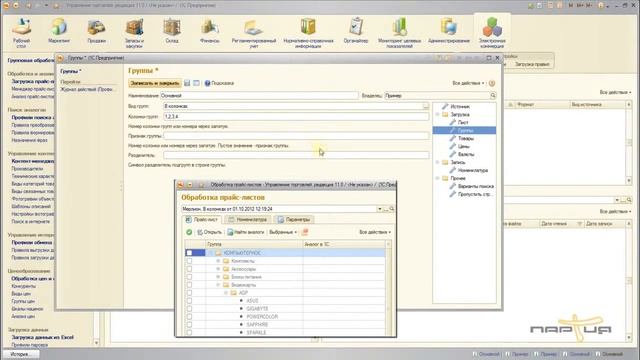640x360 pixels.
Task: Click the Колонки групп field
Action: tap(296, 116)
